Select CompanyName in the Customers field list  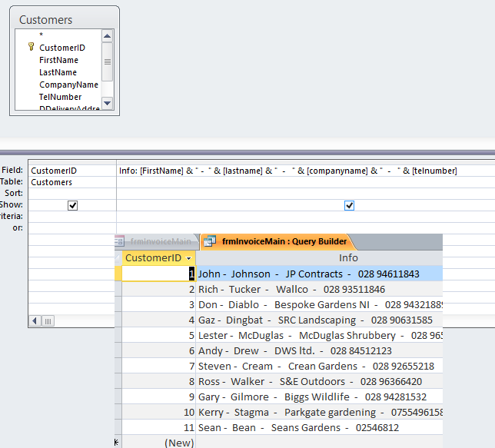[68, 85]
